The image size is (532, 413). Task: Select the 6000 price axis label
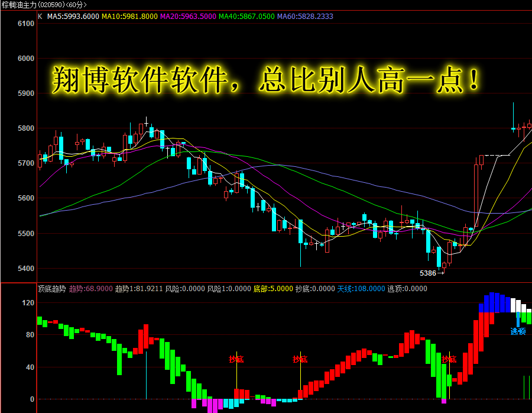pyautogui.click(x=26, y=59)
